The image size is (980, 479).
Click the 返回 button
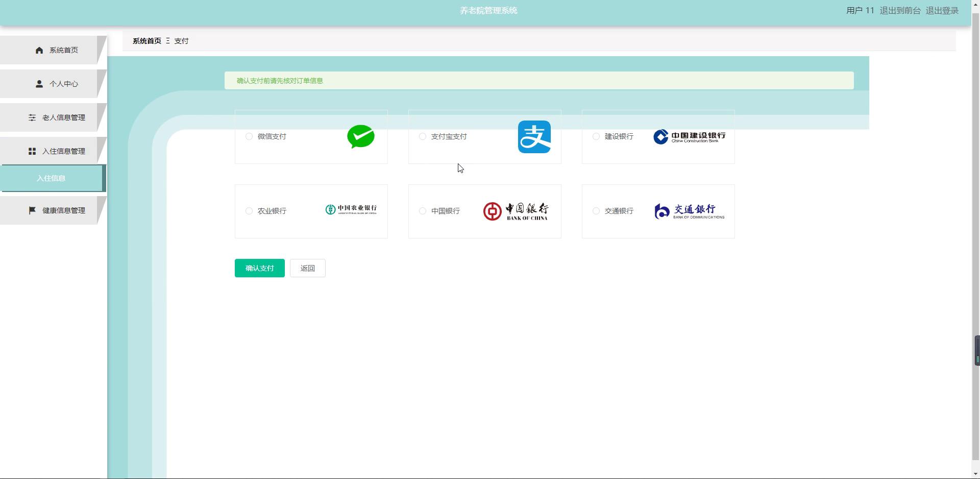coord(308,268)
